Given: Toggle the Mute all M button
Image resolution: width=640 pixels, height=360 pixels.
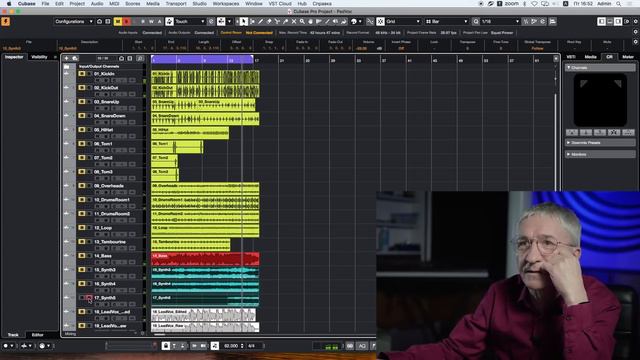Looking at the screenshot, I should click(x=118, y=21).
